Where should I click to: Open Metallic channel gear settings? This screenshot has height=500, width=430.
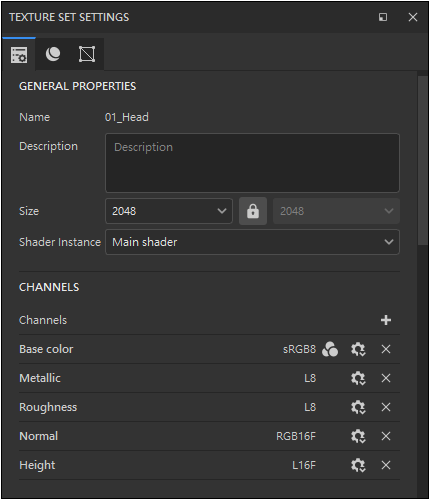pyautogui.click(x=358, y=378)
